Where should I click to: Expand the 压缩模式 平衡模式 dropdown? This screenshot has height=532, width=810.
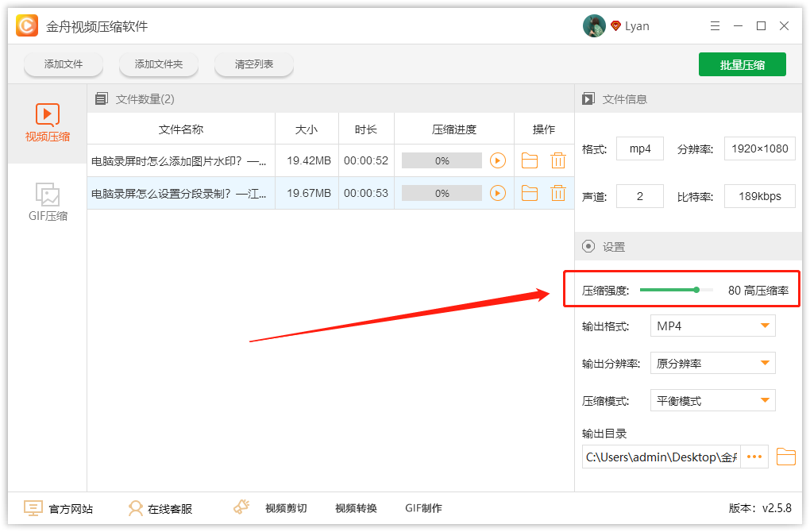point(713,401)
